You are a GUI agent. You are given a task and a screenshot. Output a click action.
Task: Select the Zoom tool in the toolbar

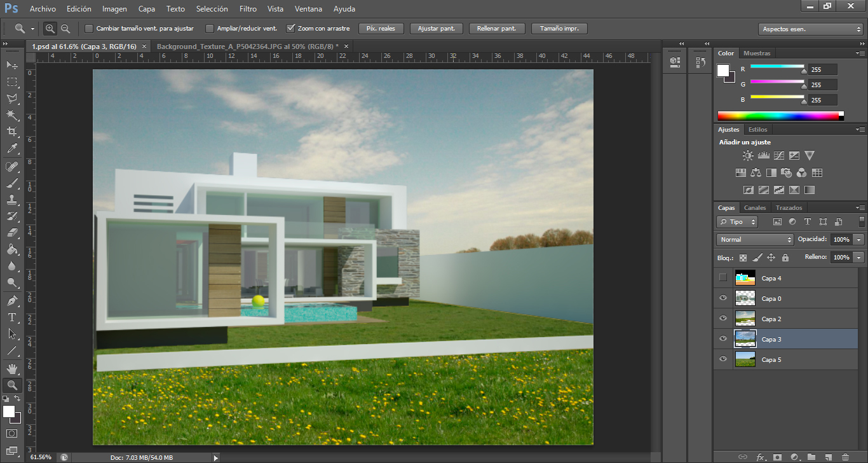click(11, 385)
